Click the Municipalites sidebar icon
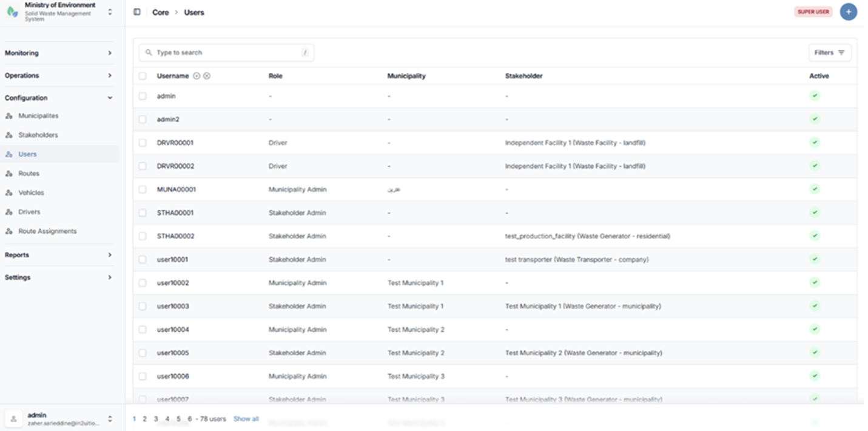The image size is (868, 431). tap(9, 116)
